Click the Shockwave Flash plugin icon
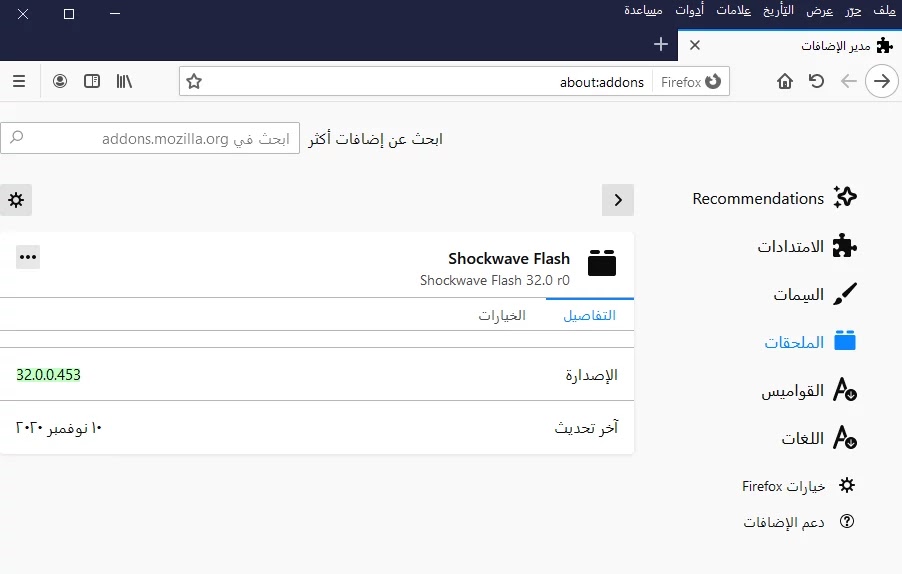The width and height of the screenshot is (902, 574). tap(602, 263)
